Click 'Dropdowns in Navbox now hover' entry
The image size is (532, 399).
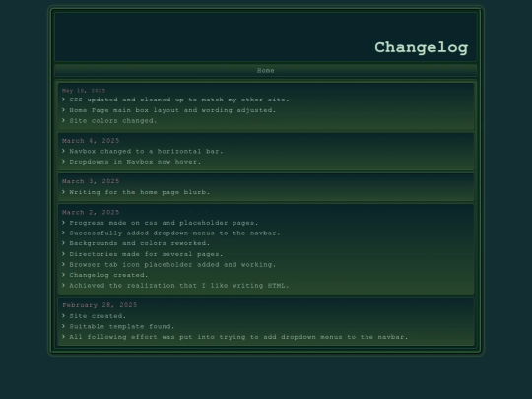click(x=135, y=162)
